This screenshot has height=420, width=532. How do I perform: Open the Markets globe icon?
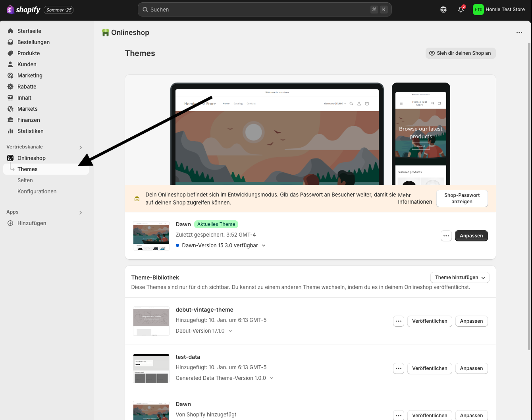(x=10, y=109)
